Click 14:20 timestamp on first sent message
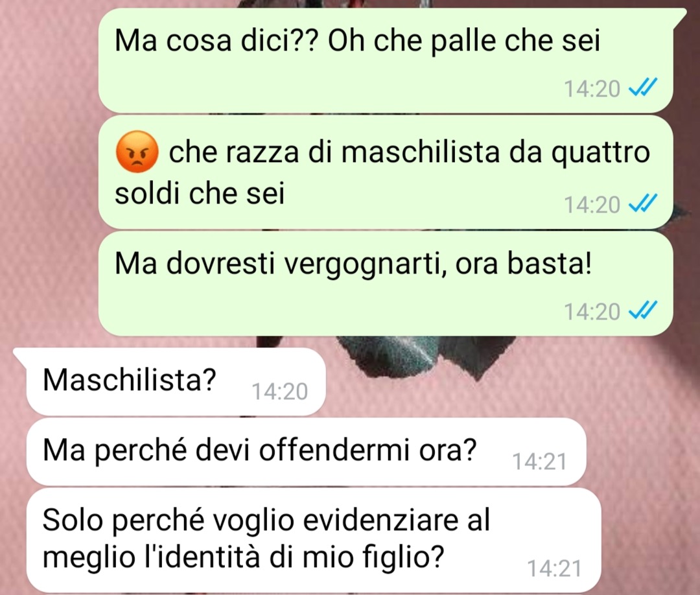Image resolution: width=700 pixels, height=595 pixels. (592, 88)
